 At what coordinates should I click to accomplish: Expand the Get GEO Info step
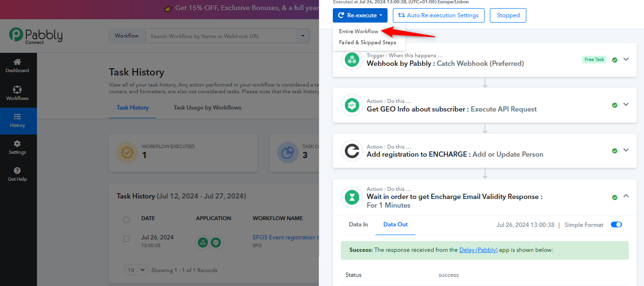[626, 104]
